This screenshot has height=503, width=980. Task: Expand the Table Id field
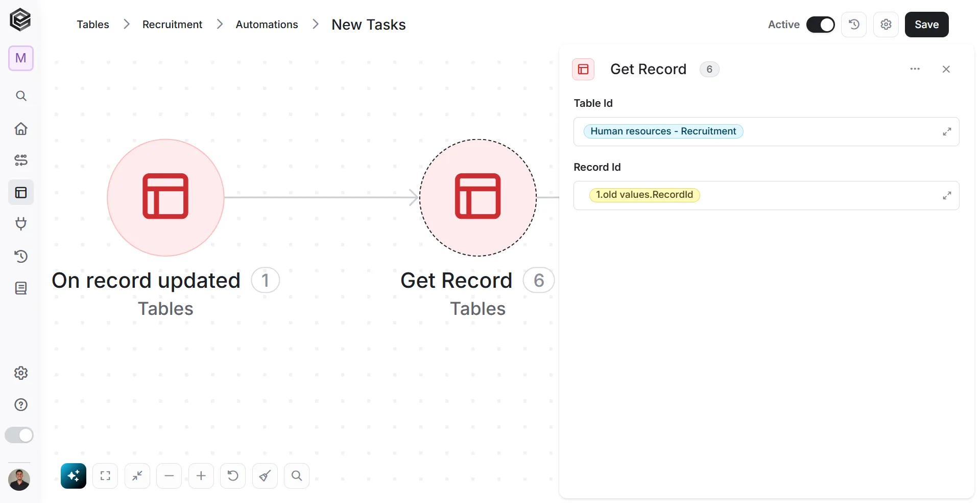point(947,131)
